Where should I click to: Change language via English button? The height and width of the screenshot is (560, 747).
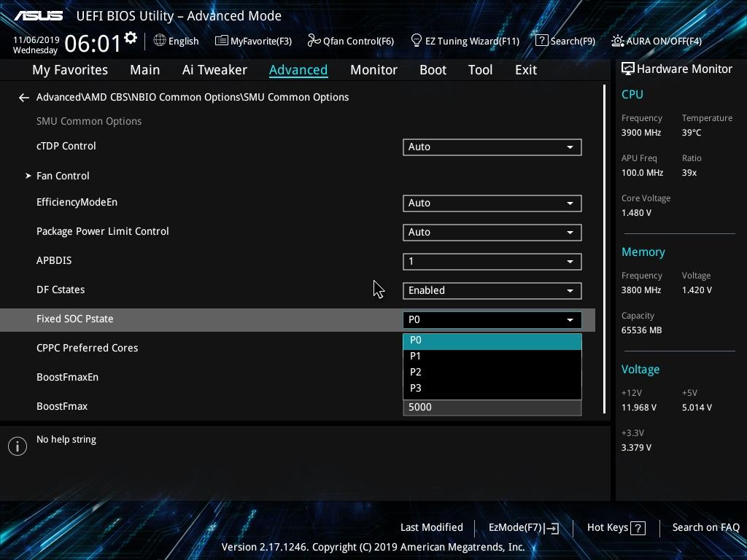click(x=176, y=41)
